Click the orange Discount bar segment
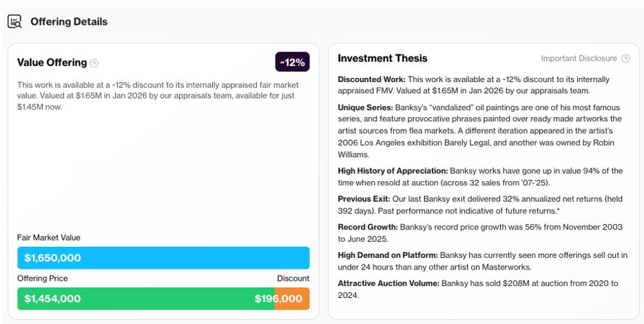The height and width of the screenshot is (324, 644). pos(292,298)
